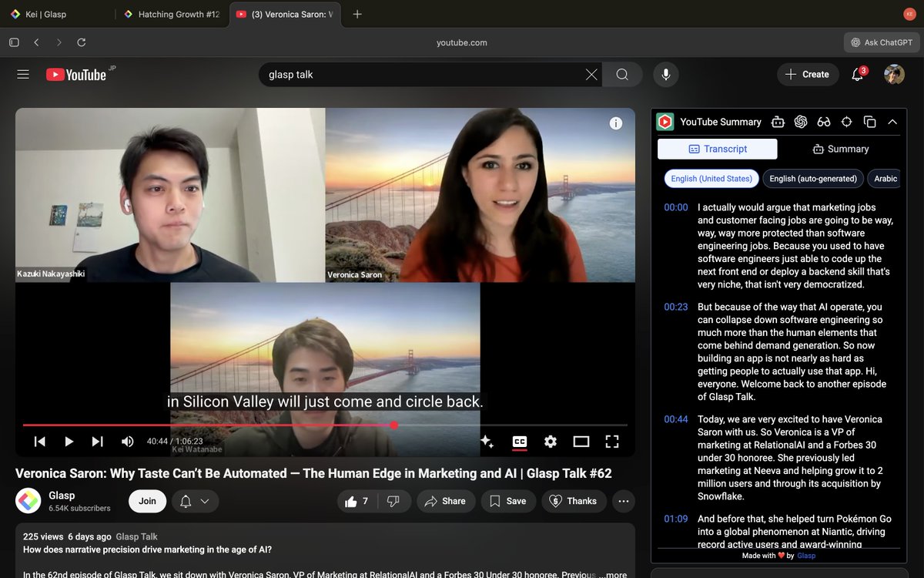Toggle the browser sidebar panel
The height and width of the screenshot is (578, 924).
(x=14, y=42)
